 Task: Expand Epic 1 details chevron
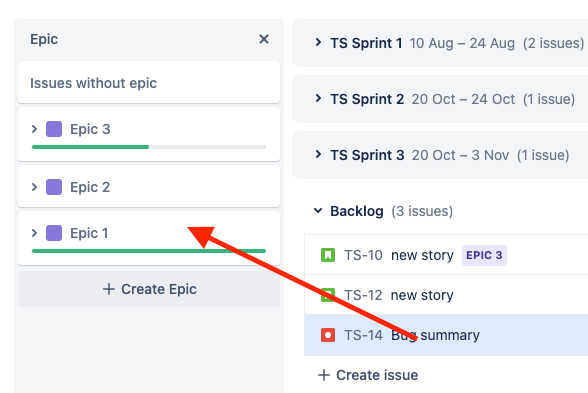34,233
